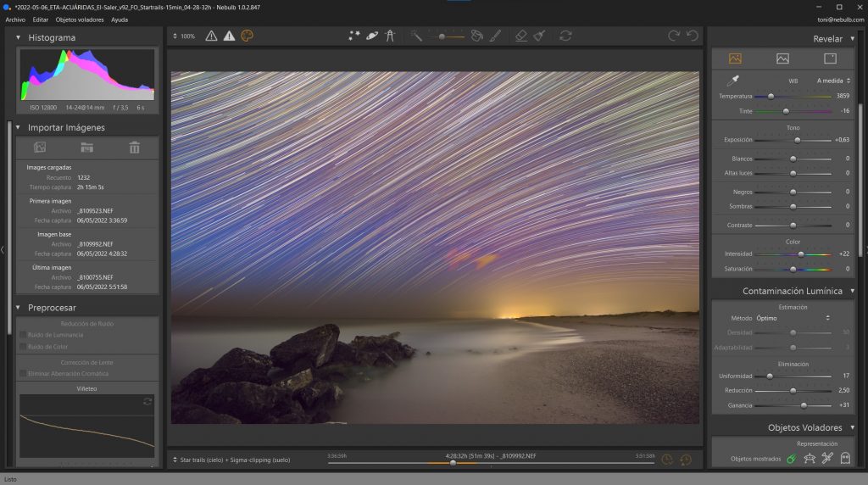Image resolution: width=868 pixels, height=485 pixels.
Task: Click the trash icon in Importar Imágenes
Action: click(134, 148)
